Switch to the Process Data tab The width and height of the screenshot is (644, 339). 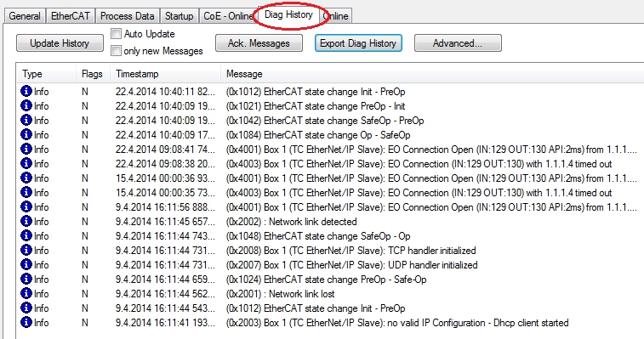(x=128, y=16)
